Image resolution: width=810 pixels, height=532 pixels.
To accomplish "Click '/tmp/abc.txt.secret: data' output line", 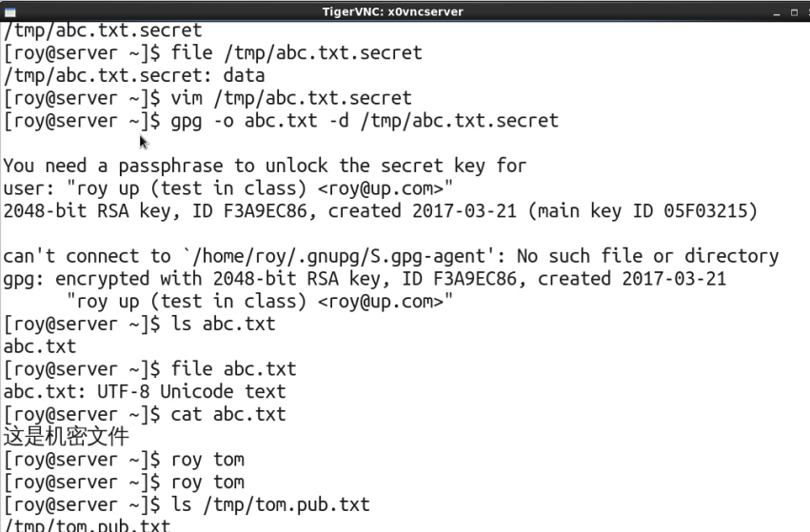I will [x=134, y=76].
